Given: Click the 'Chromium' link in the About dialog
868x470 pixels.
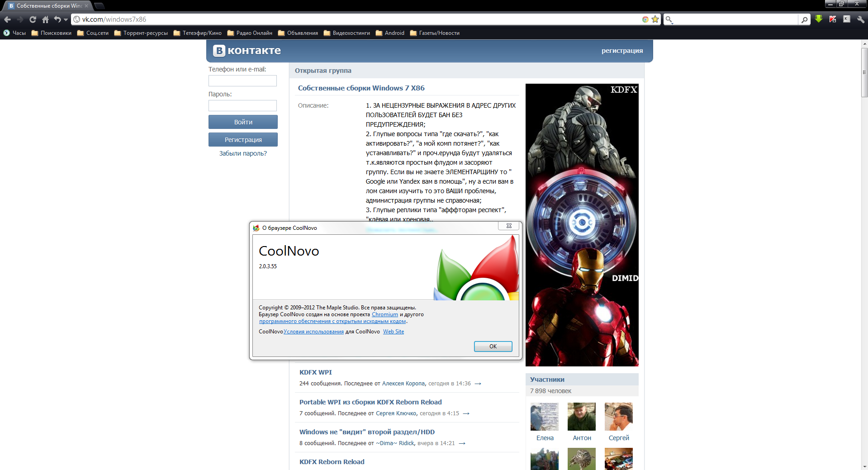Looking at the screenshot, I should click(384, 314).
